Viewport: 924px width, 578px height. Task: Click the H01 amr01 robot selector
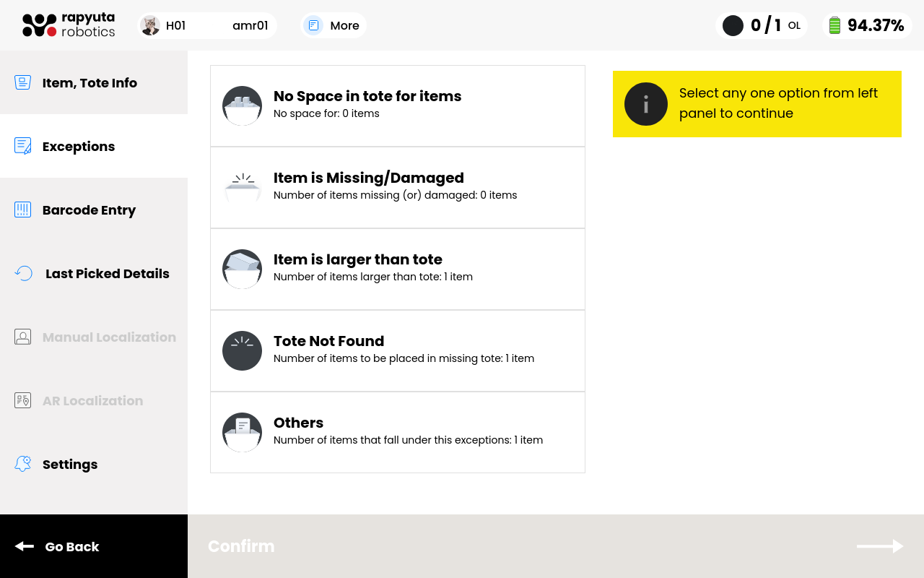(x=207, y=25)
